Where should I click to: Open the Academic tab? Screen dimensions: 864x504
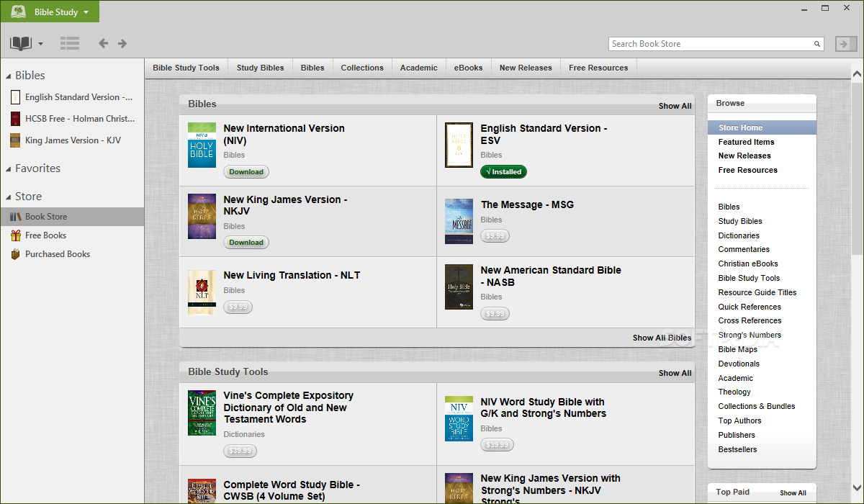coord(419,68)
